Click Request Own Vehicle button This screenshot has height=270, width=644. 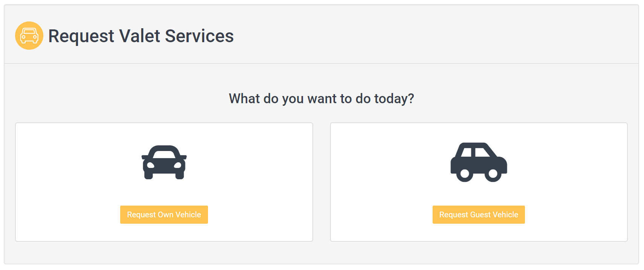(164, 215)
